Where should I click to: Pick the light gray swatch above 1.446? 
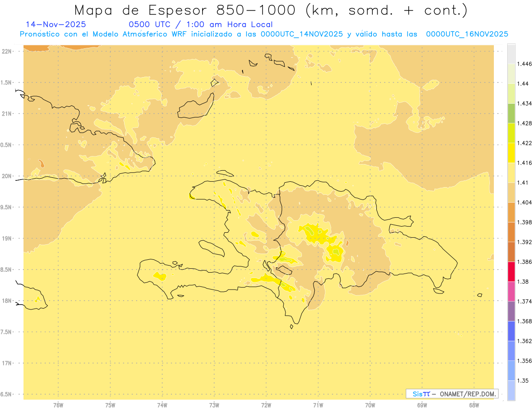pos(511,54)
